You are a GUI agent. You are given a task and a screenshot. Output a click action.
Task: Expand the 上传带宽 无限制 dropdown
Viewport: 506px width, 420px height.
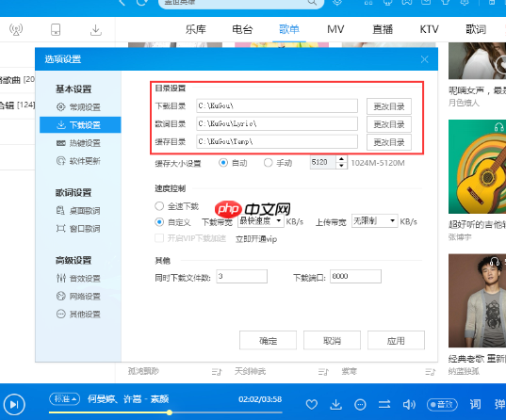coord(374,221)
